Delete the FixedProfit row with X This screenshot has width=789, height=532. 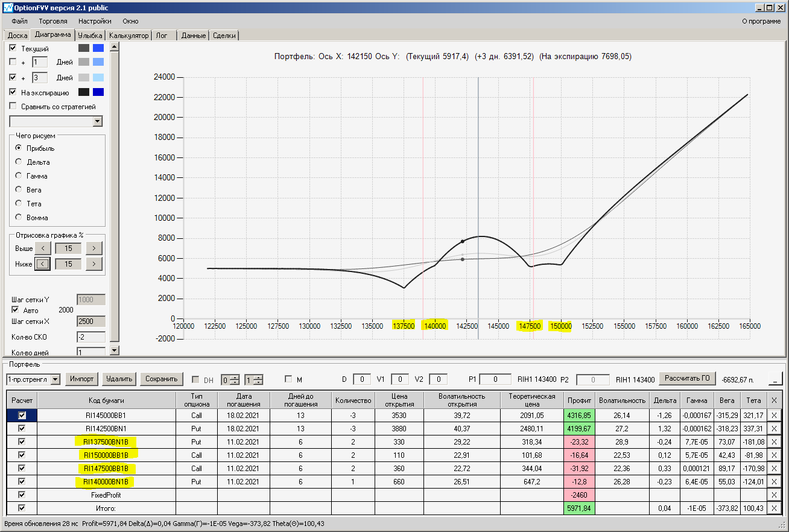[x=774, y=495]
